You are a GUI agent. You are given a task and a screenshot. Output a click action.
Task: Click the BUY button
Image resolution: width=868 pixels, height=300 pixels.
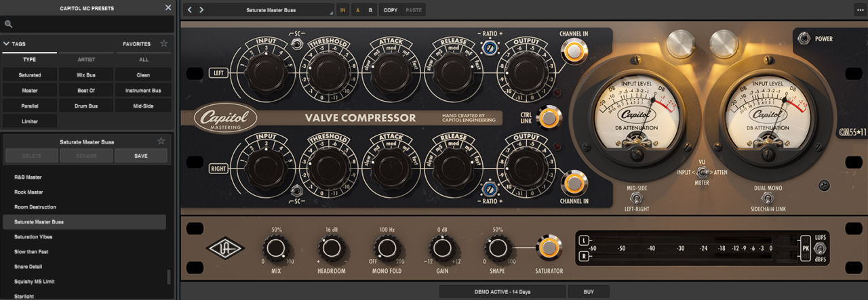(x=589, y=292)
